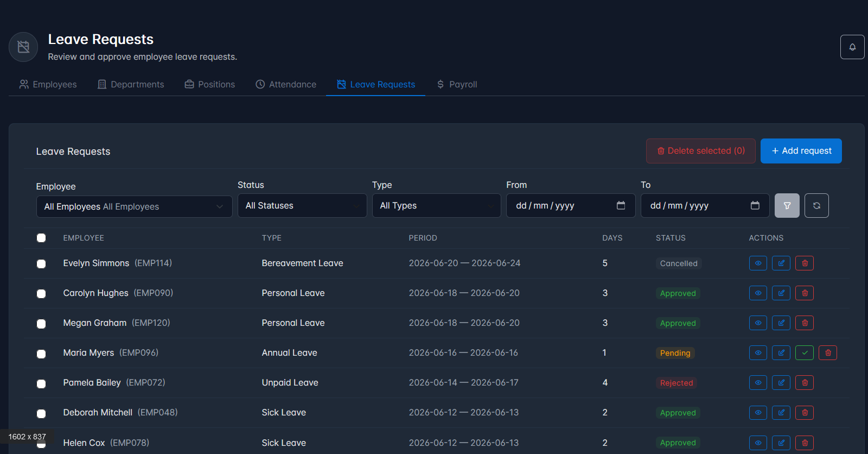Viewport: 868px width, 454px height.
Task: Go to the Attendance tab
Action: click(286, 84)
